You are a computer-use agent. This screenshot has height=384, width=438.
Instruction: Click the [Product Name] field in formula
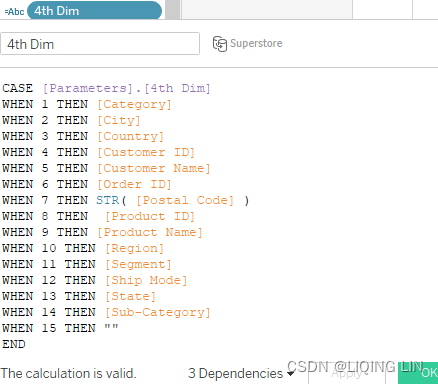click(x=150, y=232)
